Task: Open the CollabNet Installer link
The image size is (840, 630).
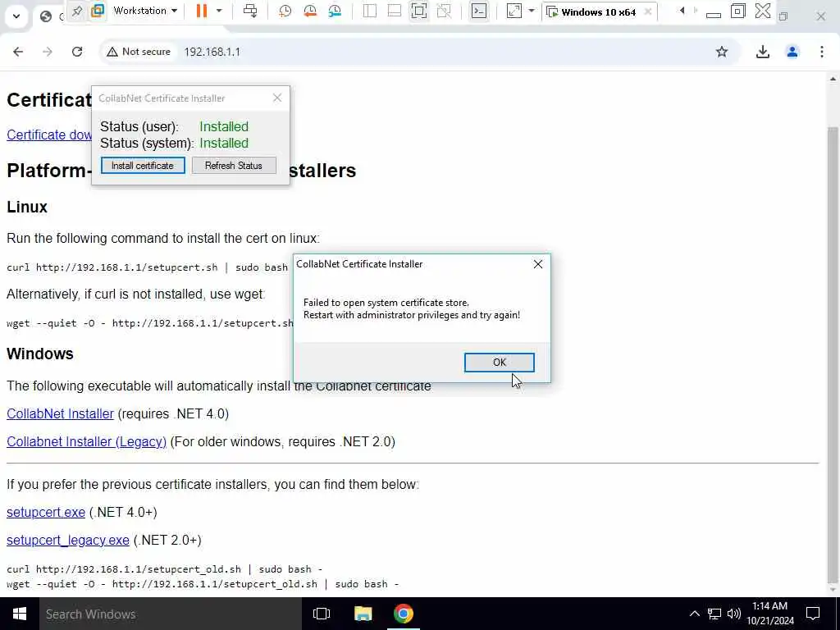Action: pos(60,413)
